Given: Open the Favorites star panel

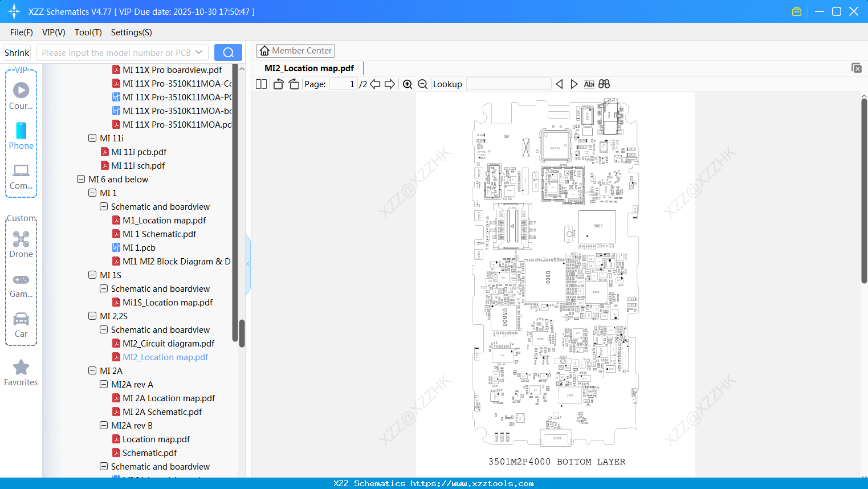Looking at the screenshot, I should [x=21, y=366].
